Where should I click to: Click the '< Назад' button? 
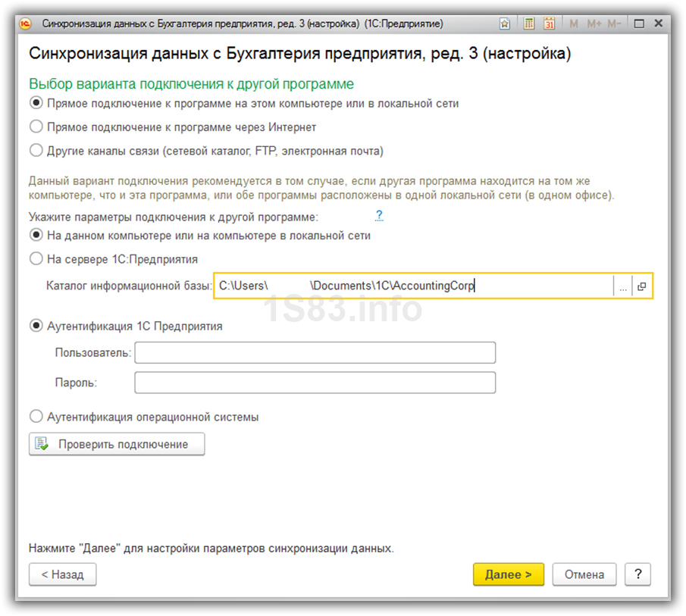point(63,574)
